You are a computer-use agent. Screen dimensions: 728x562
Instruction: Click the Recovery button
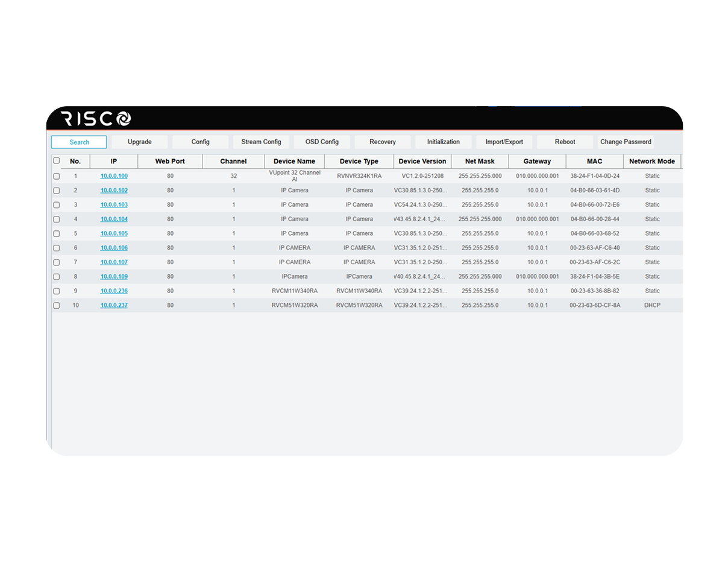point(382,142)
